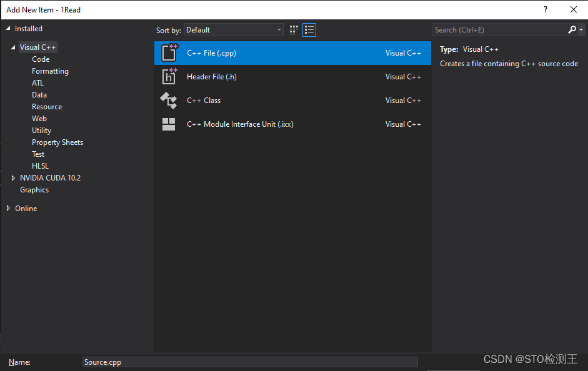Click the search magnifier icon
The image size is (588, 371).
(x=572, y=29)
